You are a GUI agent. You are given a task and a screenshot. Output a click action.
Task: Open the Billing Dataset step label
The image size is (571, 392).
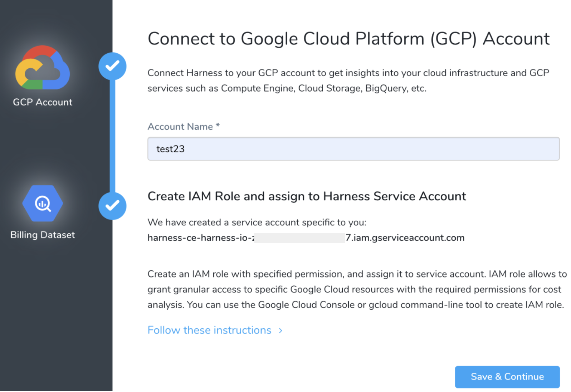(x=43, y=235)
